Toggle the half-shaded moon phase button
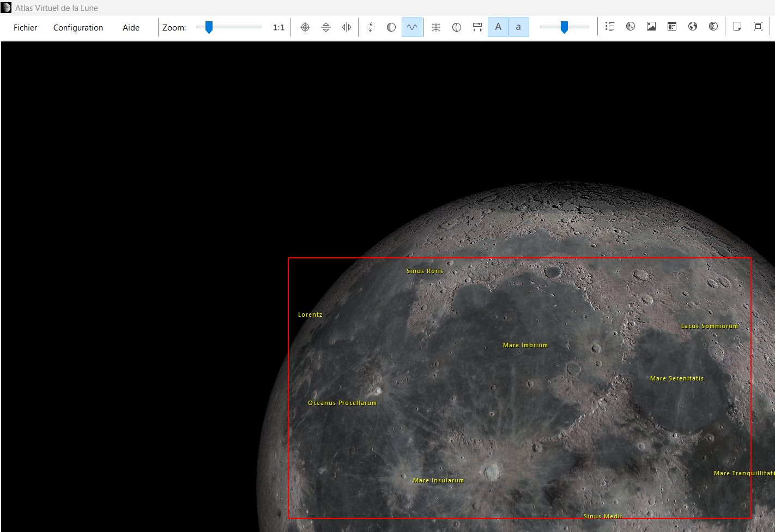 [391, 27]
